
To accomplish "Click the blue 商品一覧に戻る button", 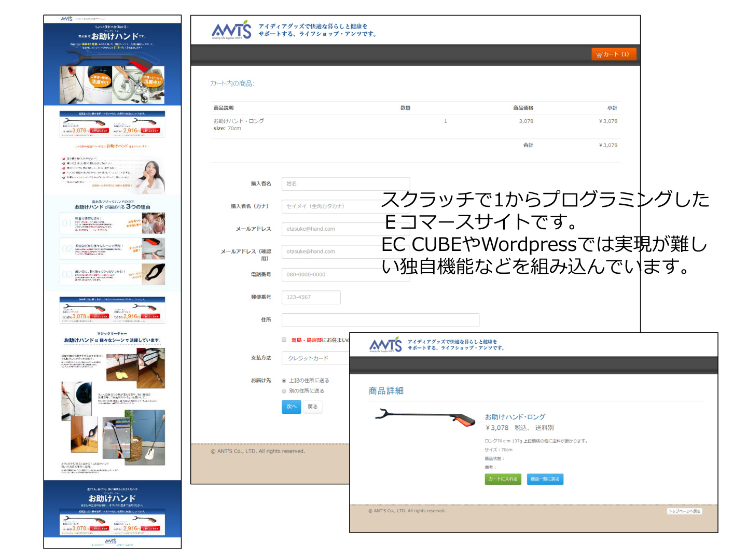I will [x=545, y=479].
